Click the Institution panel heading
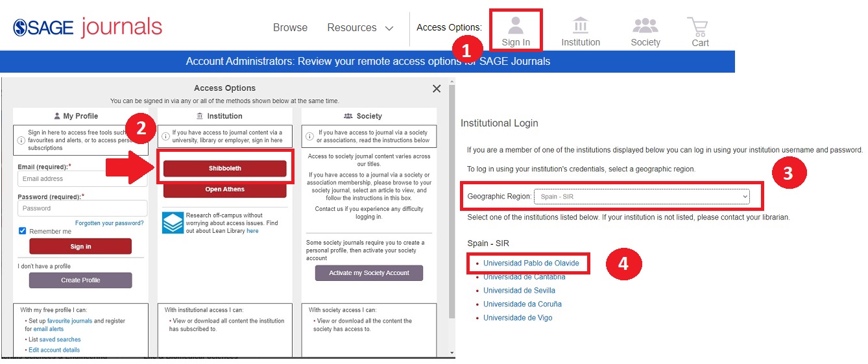This screenshot has height=364, width=868. tap(219, 116)
